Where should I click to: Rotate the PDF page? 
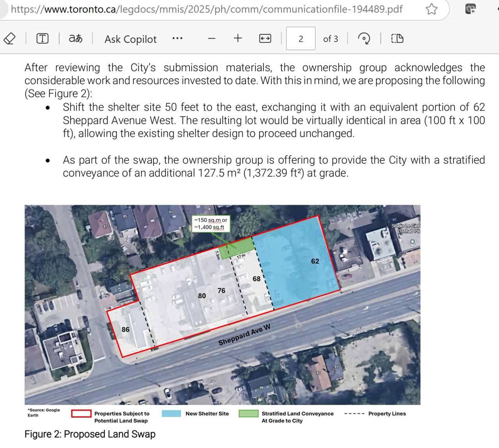point(364,39)
